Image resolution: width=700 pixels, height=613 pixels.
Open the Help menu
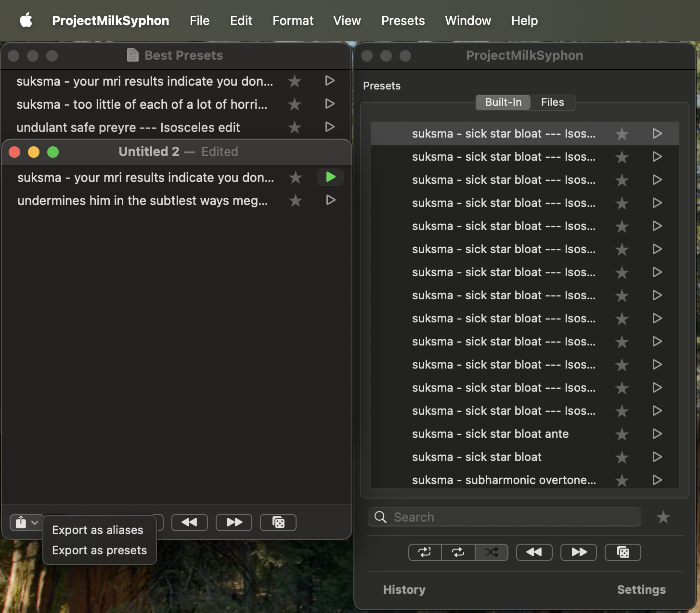[x=524, y=21]
